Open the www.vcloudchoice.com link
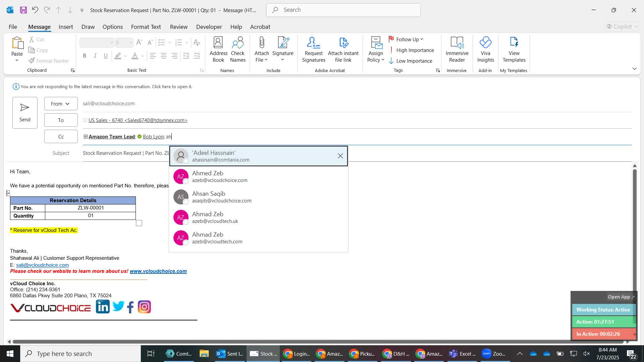This screenshot has height=362, width=644. point(158,271)
